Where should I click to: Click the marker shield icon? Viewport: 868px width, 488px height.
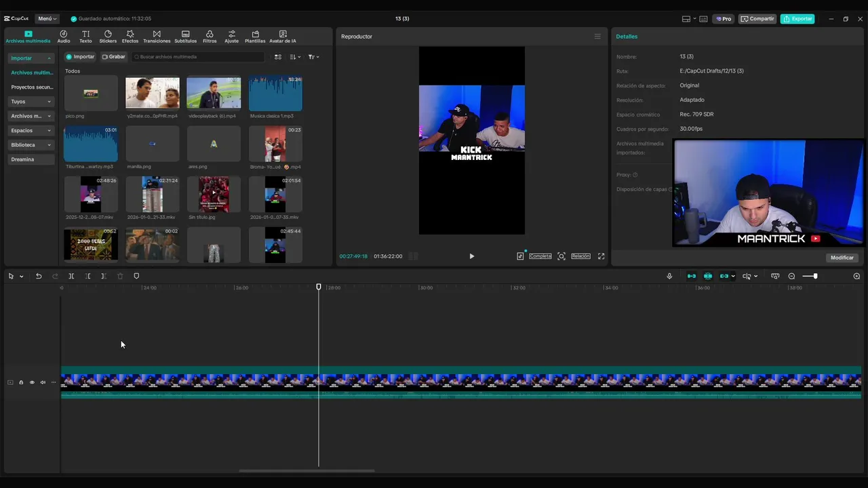click(136, 276)
